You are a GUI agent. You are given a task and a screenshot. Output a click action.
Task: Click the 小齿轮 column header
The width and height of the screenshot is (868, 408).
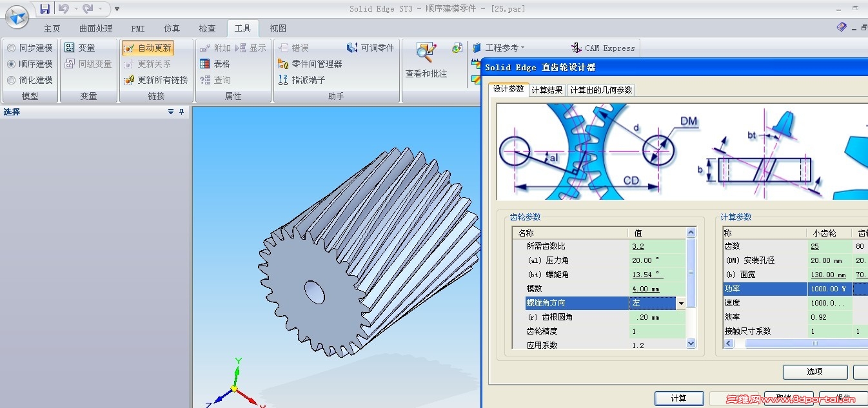(829, 233)
